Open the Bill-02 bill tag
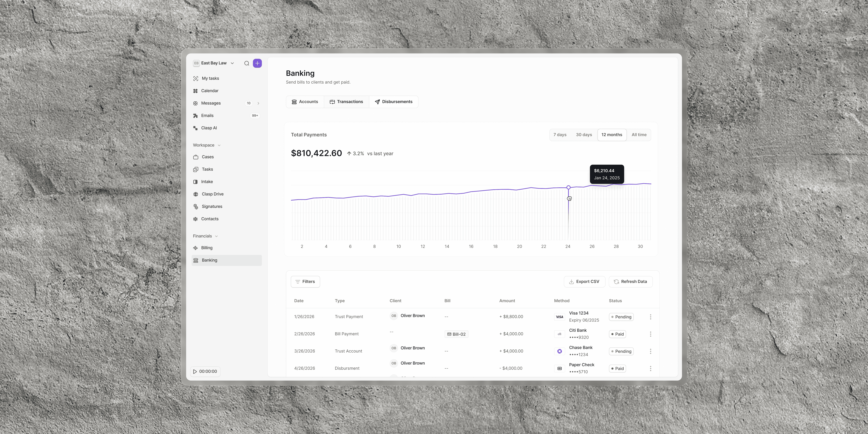Image resolution: width=868 pixels, height=434 pixels. (456, 334)
